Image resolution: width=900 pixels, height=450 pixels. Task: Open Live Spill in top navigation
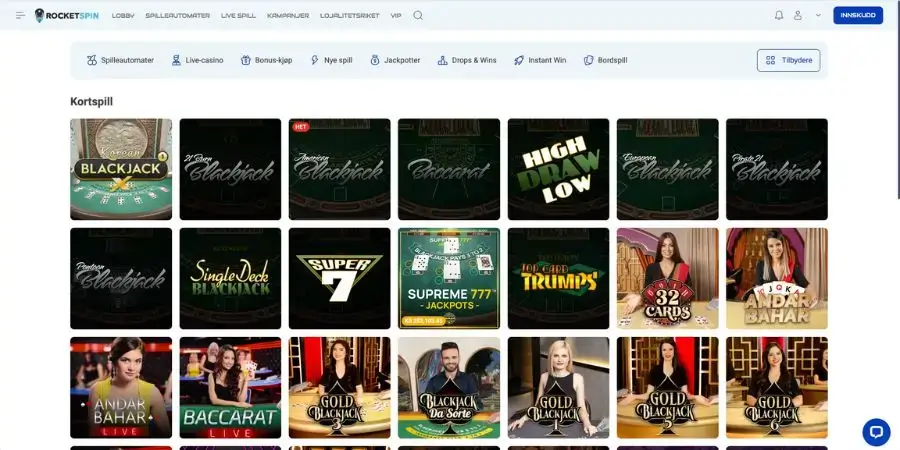pos(238,15)
